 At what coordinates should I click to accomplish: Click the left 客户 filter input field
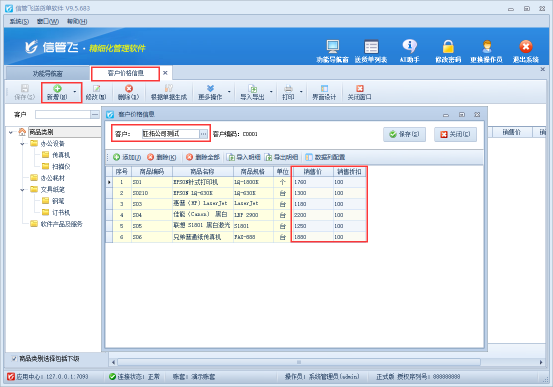pyautogui.click(x=63, y=115)
